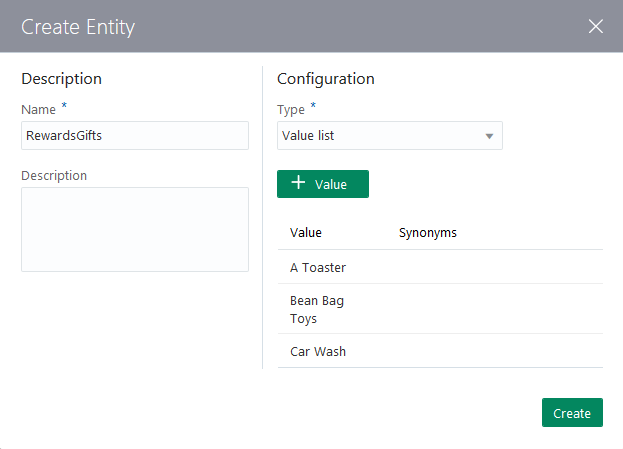Open the Type dropdown arrow
Viewport: 623px width, 449px height.
(489, 136)
